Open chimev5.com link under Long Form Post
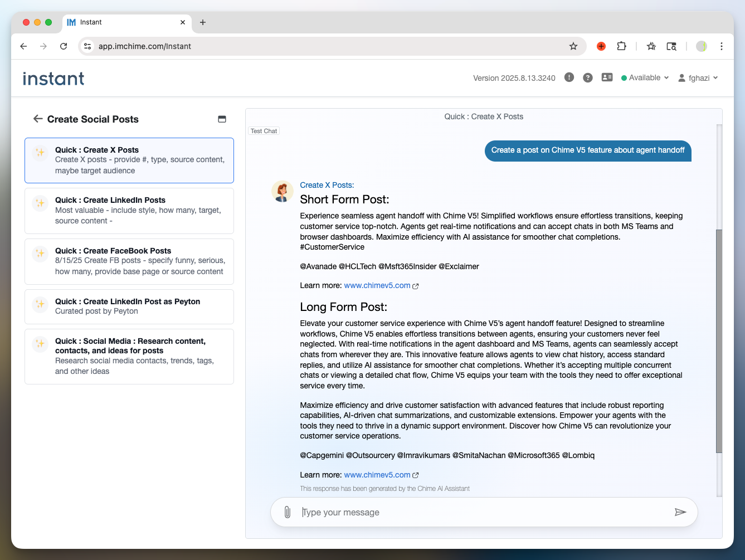This screenshot has width=745, height=560. click(377, 475)
